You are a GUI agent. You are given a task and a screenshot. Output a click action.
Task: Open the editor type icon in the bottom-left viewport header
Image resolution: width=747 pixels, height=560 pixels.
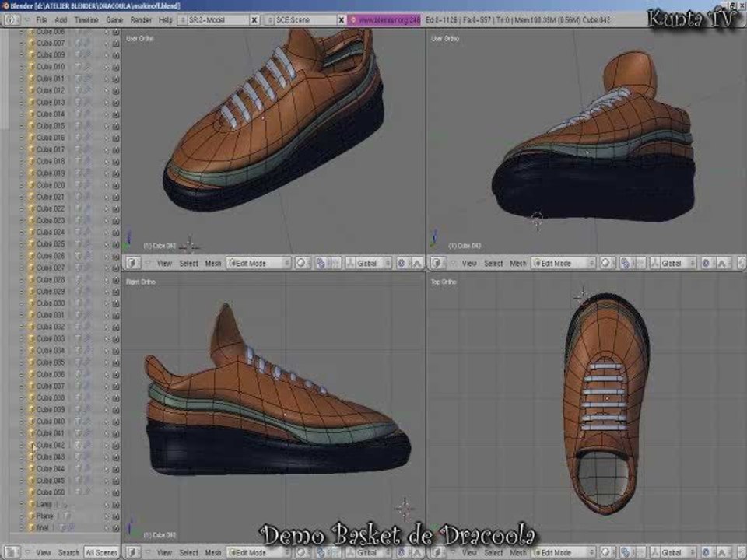pyautogui.click(x=133, y=553)
